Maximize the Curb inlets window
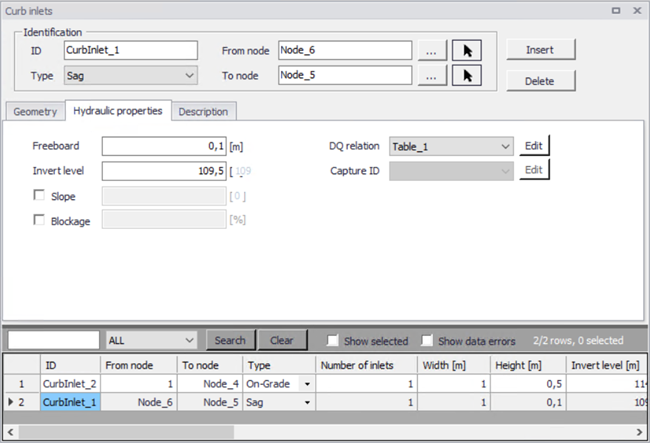Image resolution: width=650 pixels, height=443 pixels. tap(616, 11)
